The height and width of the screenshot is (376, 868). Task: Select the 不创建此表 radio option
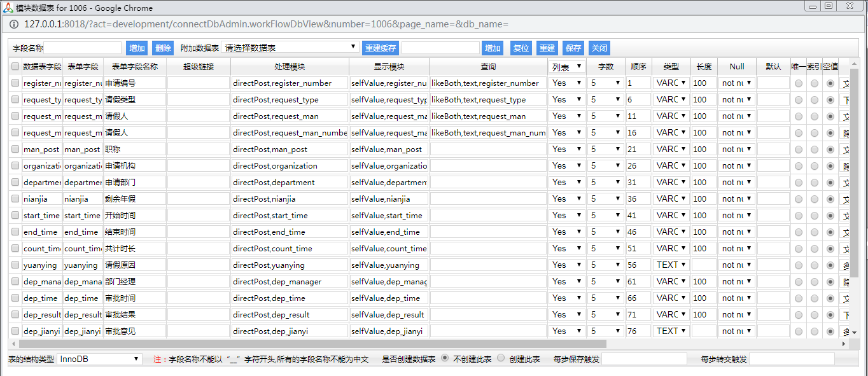(x=444, y=358)
